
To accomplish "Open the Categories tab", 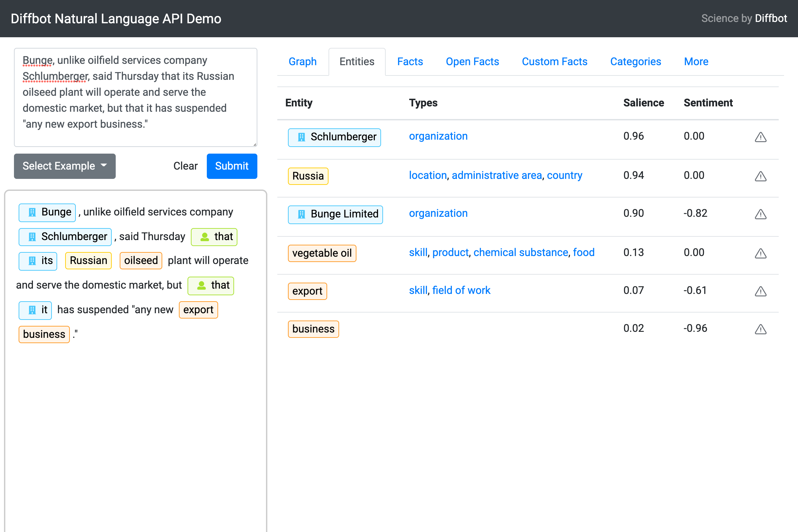I will tap(635, 62).
